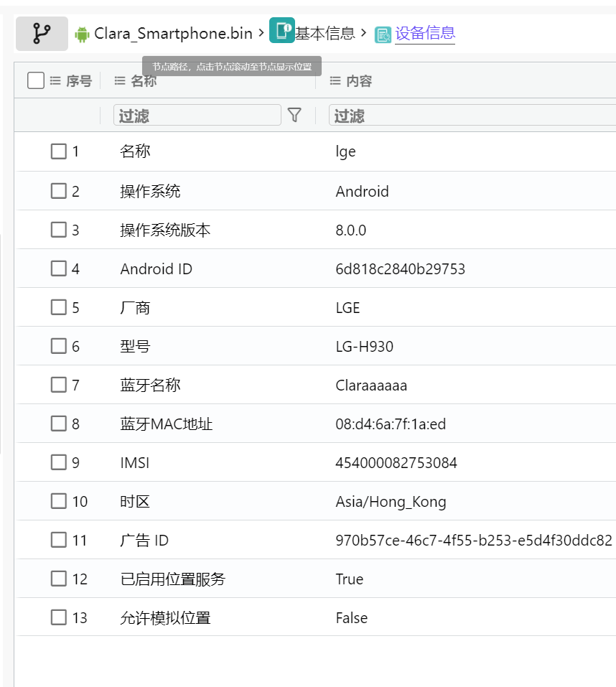This screenshot has width=616, height=687.
Task: Check the box for row 11 广告 ID
Action: tap(59, 540)
